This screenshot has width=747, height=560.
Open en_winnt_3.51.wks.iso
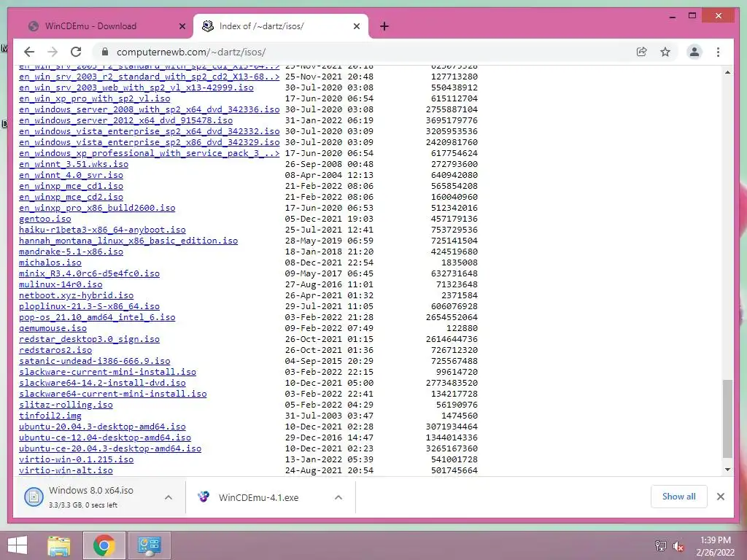[74, 164]
